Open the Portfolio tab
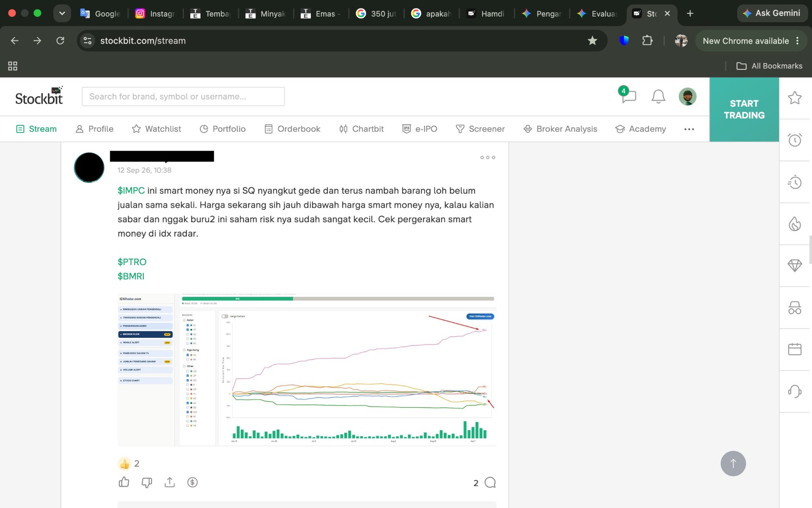812x508 pixels. pos(222,129)
